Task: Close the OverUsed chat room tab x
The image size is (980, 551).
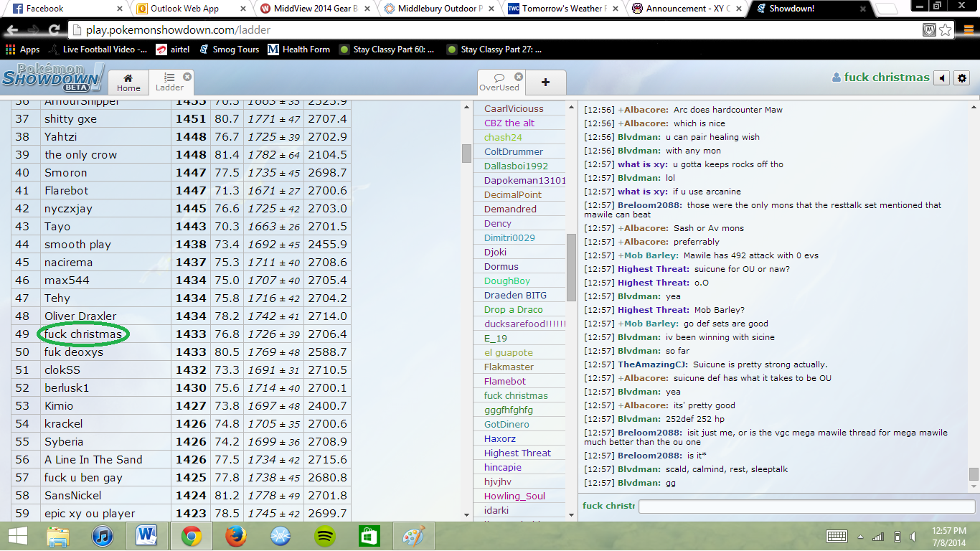Action: pyautogui.click(x=519, y=77)
